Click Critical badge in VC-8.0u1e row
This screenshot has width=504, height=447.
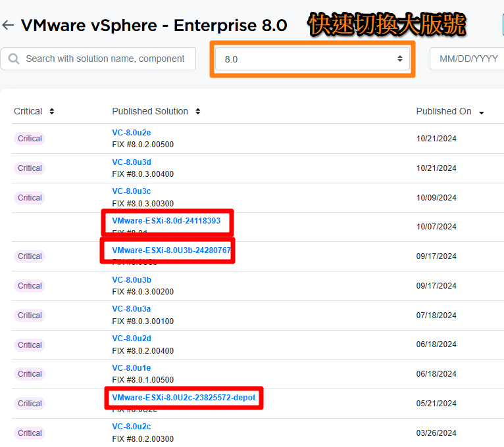pos(30,374)
